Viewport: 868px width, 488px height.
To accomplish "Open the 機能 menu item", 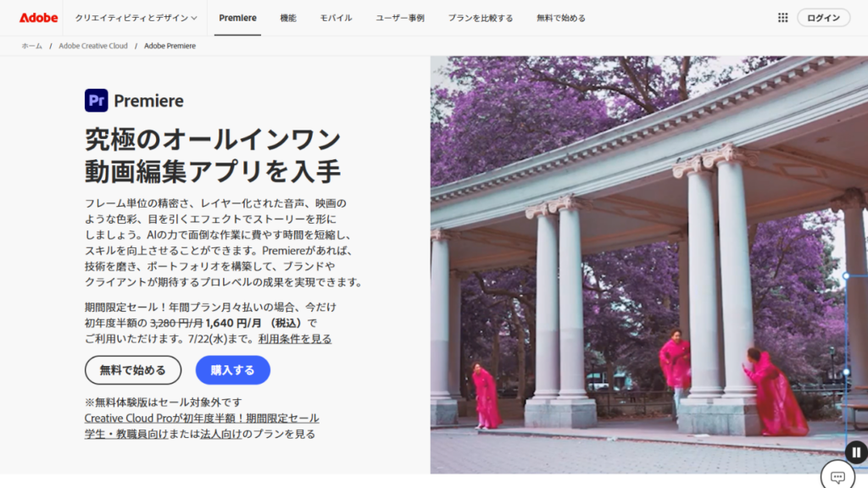I will click(x=288, y=18).
